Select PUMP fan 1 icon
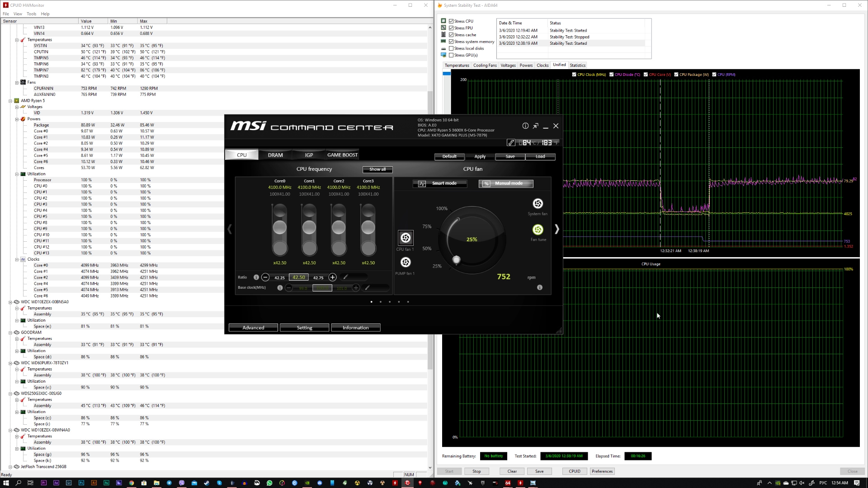Image resolution: width=868 pixels, height=488 pixels. (x=406, y=262)
